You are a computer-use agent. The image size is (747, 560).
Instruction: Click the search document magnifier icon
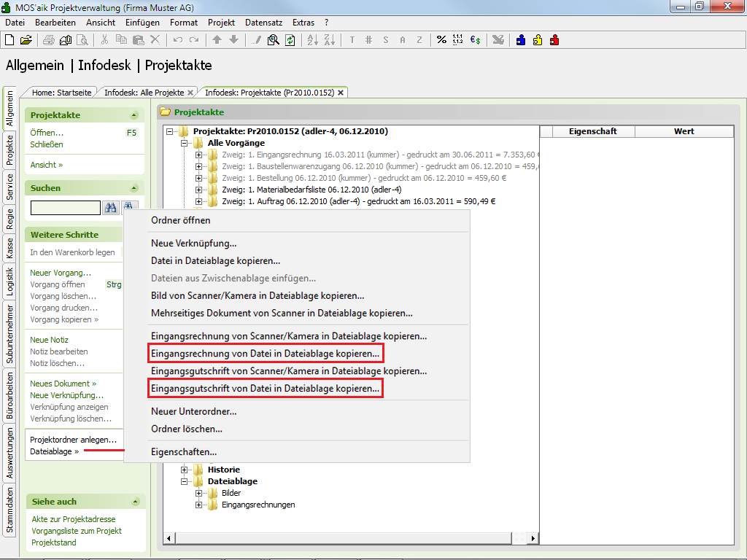pos(274,40)
